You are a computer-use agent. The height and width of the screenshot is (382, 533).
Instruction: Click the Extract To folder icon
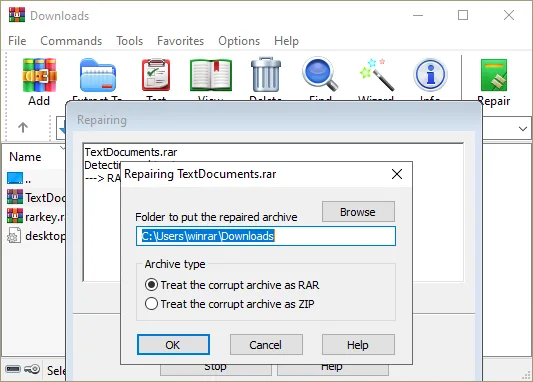tap(98, 75)
